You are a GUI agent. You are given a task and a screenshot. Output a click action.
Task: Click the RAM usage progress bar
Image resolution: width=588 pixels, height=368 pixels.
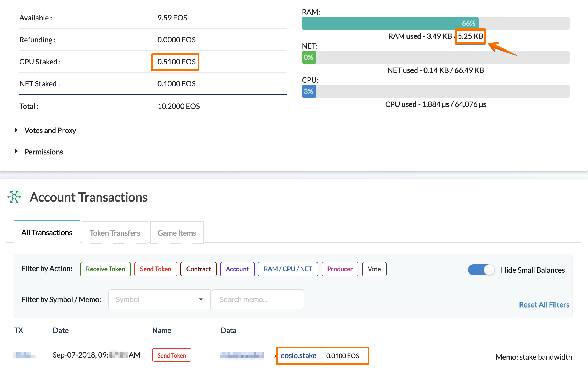click(x=436, y=23)
